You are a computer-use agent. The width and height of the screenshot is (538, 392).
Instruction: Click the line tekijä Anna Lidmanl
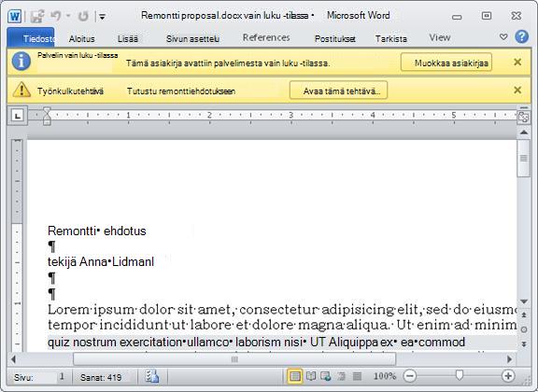click(101, 261)
